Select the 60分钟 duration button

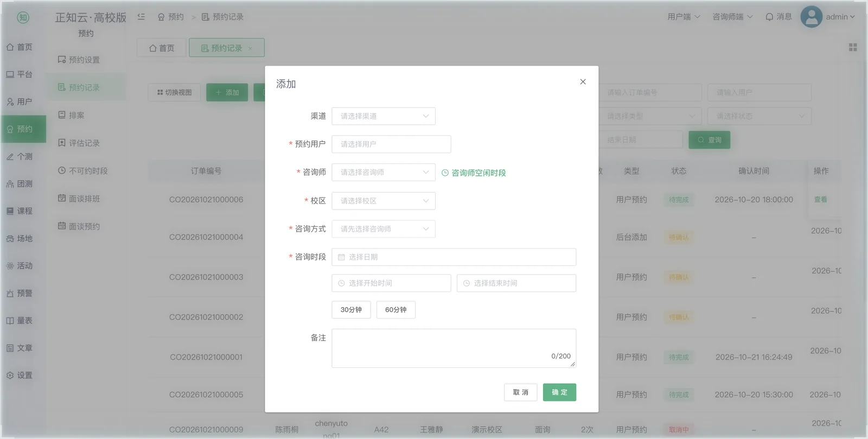(x=396, y=310)
